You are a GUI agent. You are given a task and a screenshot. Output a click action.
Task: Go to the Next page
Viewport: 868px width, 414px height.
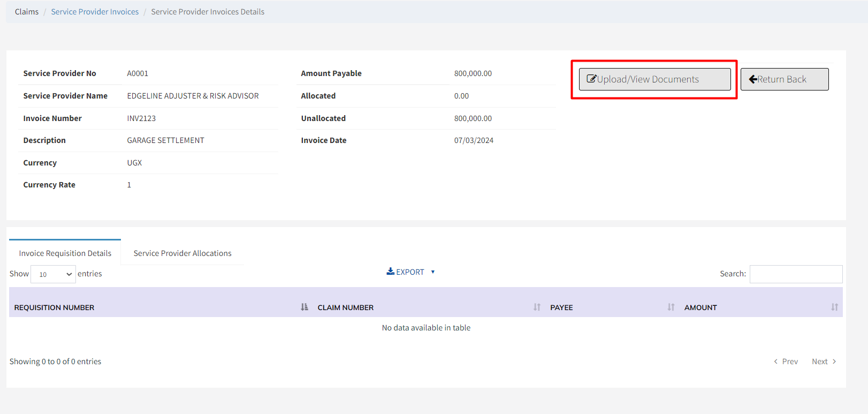[x=823, y=362]
